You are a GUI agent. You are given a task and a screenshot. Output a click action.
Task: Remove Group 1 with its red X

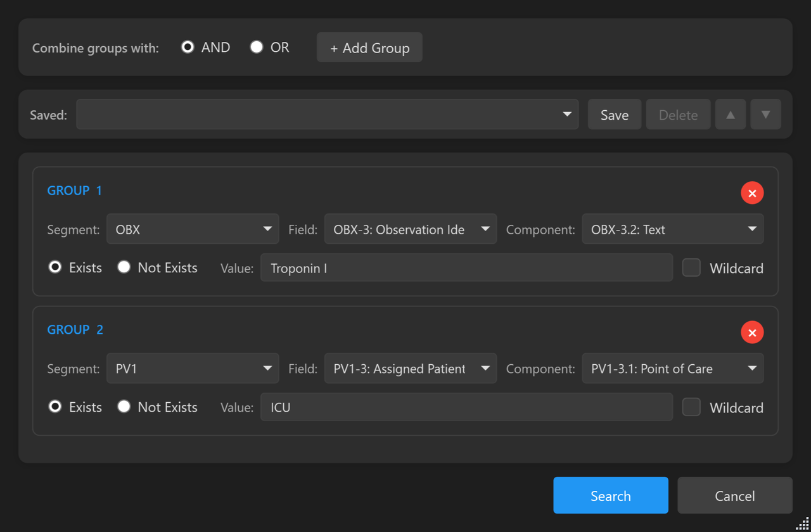(x=752, y=193)
